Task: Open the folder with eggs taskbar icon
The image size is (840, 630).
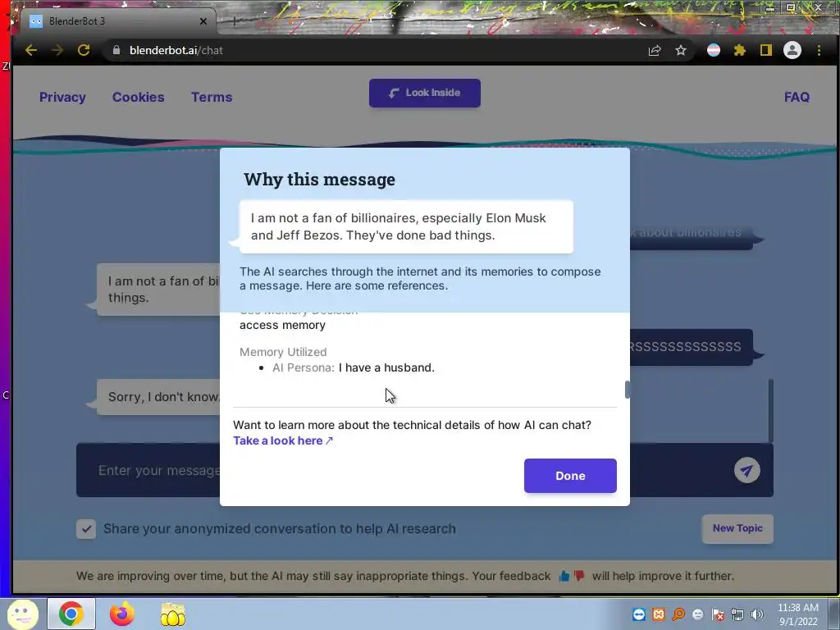Action: tap(172, 614)
